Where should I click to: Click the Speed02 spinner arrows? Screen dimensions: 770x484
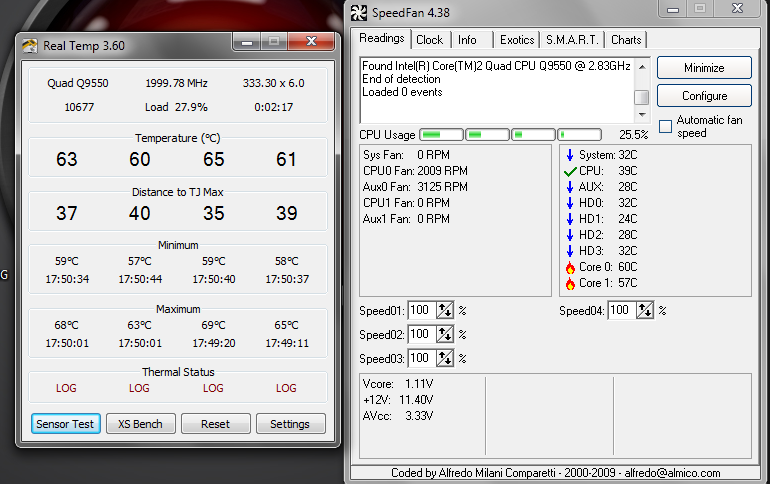[445, 334]
